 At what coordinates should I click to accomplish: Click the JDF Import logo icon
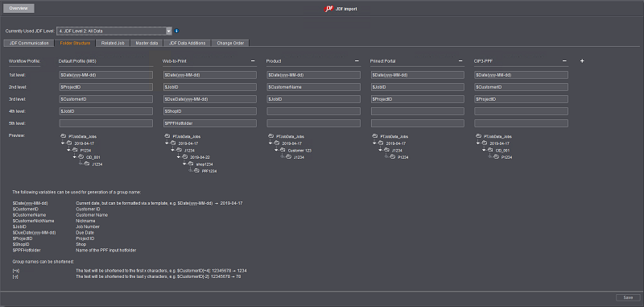pyautogui.click(x=328, y=9)
